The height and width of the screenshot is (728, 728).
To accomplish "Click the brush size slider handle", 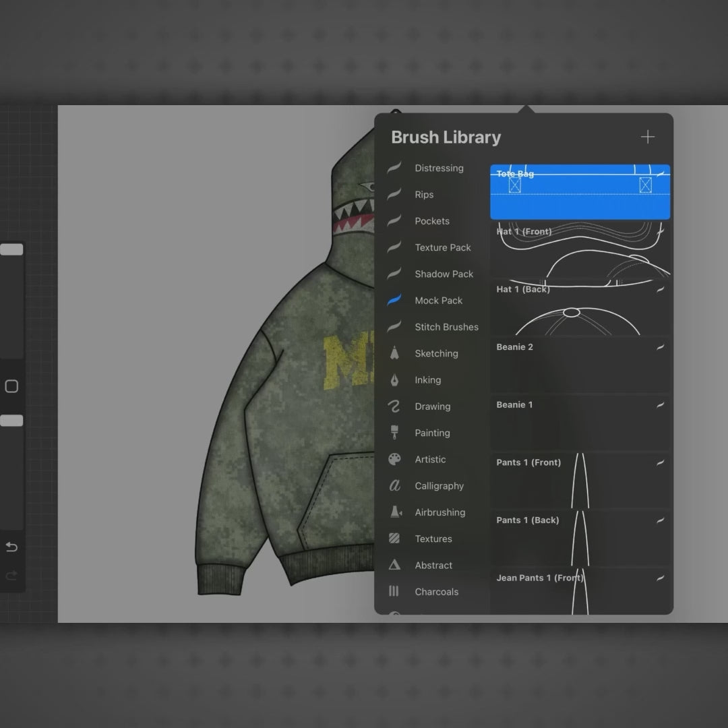I will tap(11, 250).
